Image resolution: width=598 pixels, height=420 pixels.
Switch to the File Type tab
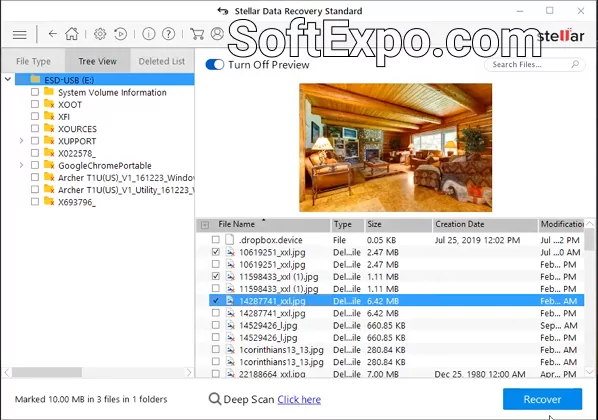click(x=33, y=61)
